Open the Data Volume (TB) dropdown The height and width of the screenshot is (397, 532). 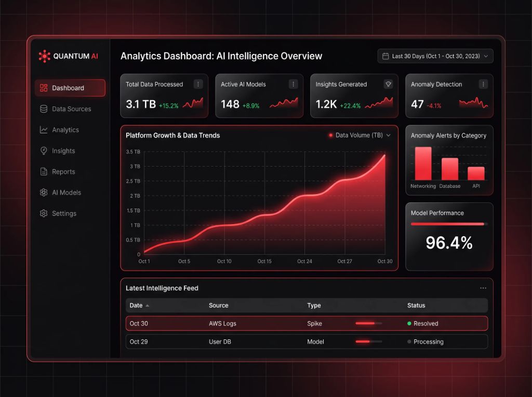click(360, 135)
